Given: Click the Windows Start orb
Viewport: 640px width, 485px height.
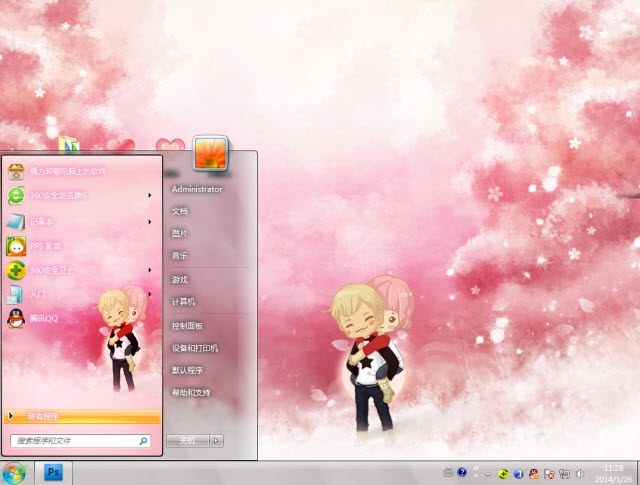Looking at the screenshot, I should click(x=14, y=474).
